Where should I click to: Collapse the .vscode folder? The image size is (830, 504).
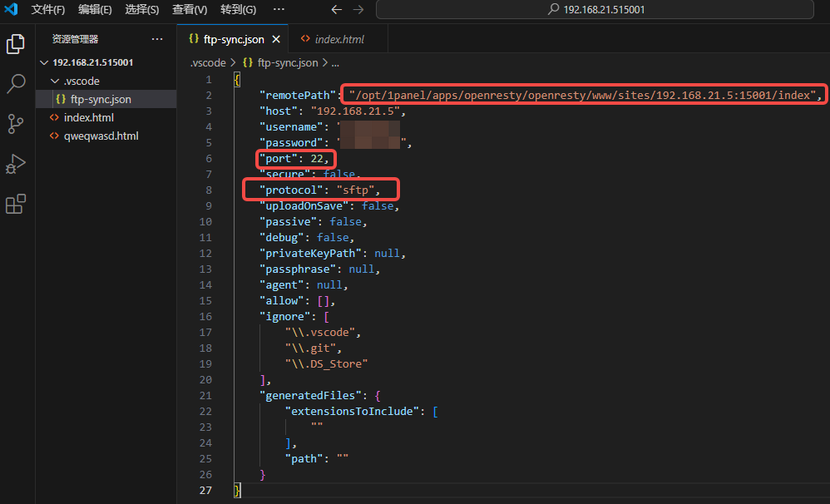tap(55, 81)
